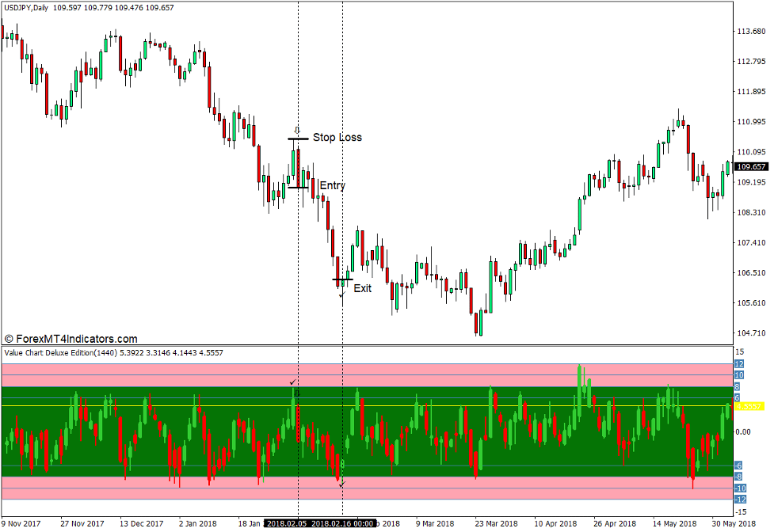Select the checkmark marker at the exit on the value chart
774x532 pixels.
tap(341, 484)
